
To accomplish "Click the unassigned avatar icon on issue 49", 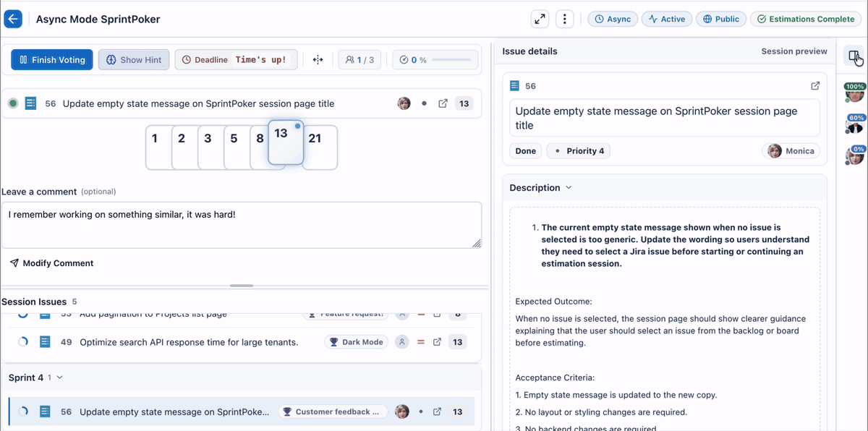I will (x=402, y=342).
